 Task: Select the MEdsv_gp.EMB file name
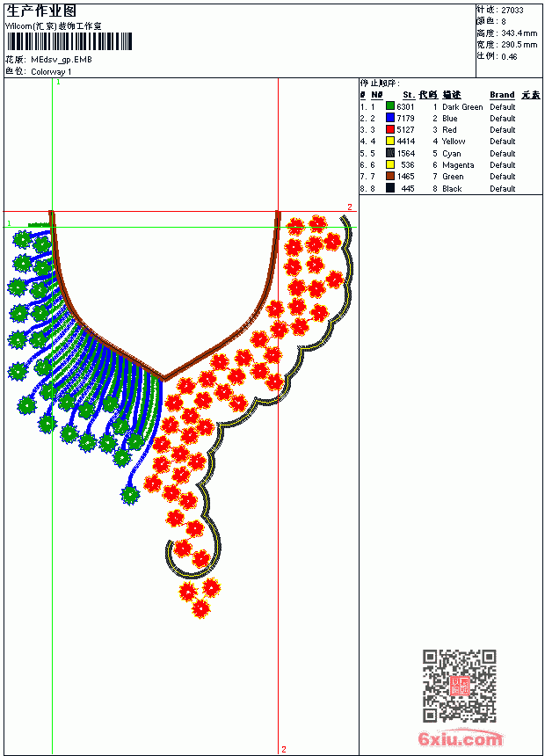pos(62,60)
